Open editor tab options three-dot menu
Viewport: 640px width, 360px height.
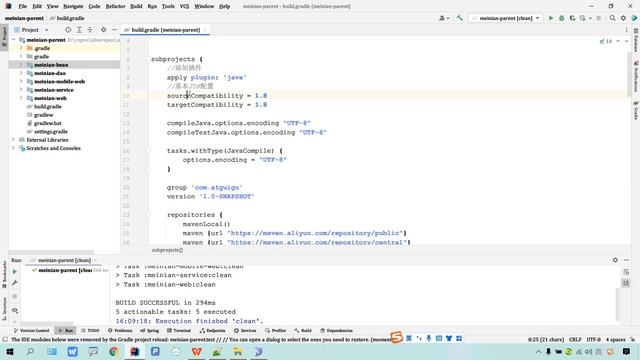point(627,30)
